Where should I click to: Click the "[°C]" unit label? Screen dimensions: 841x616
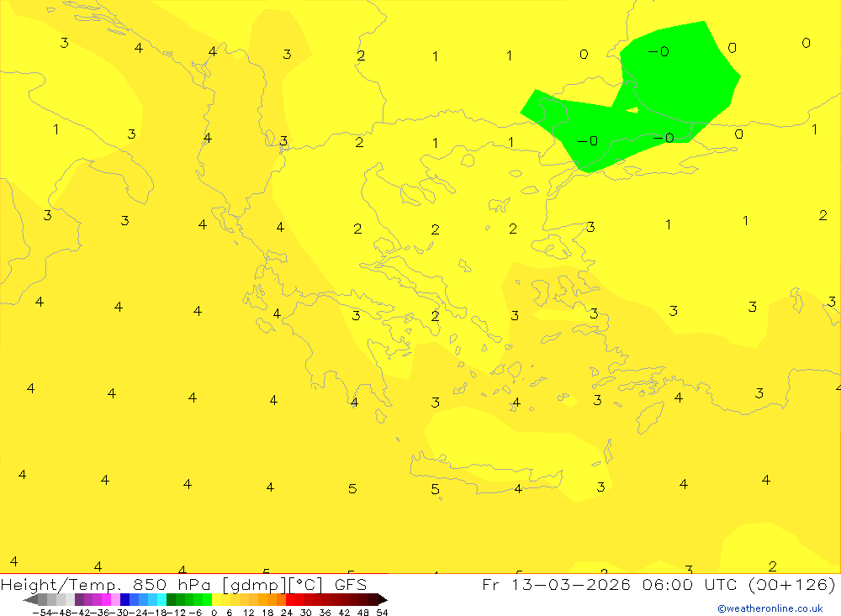[306, 585]
